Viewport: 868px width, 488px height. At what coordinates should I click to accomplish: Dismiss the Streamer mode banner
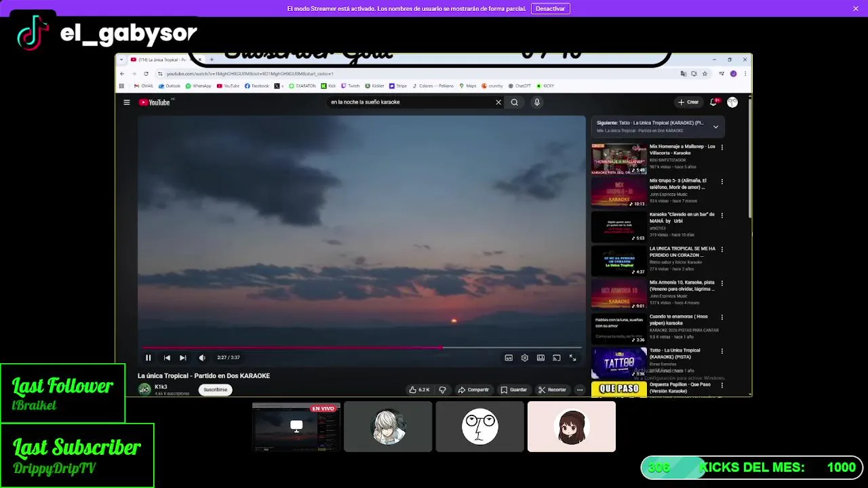coord(856,9)
